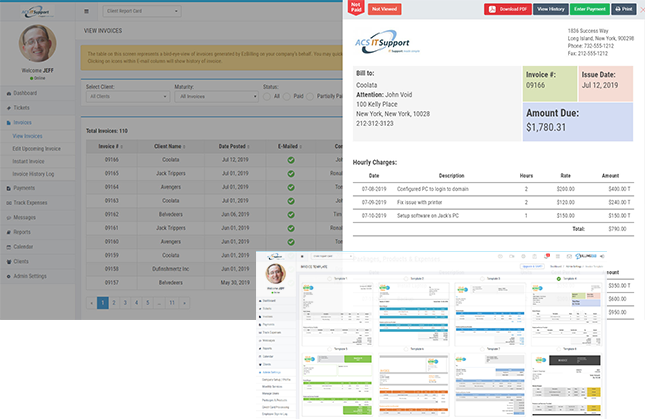Click the Enter Payment button

point(588,9)
